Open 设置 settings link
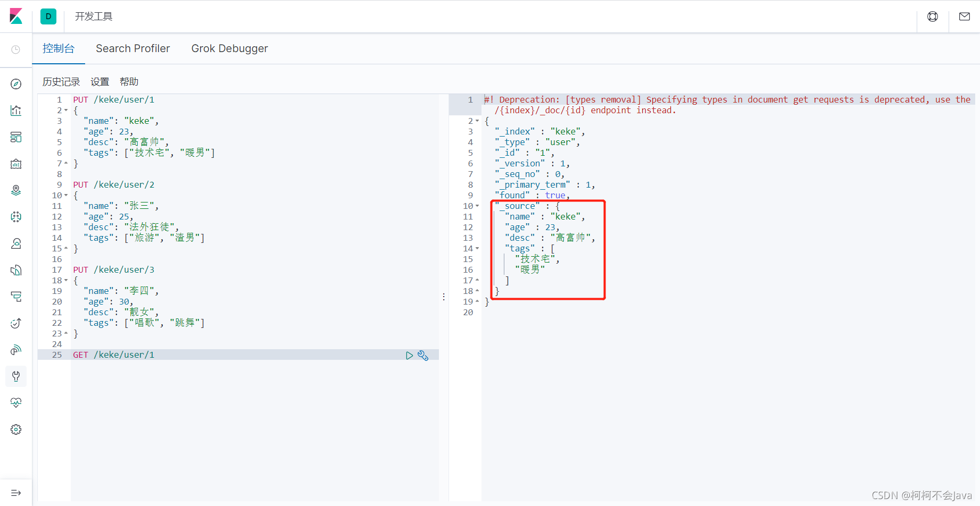This screenshot has width=980, height=506. point(100,82)
